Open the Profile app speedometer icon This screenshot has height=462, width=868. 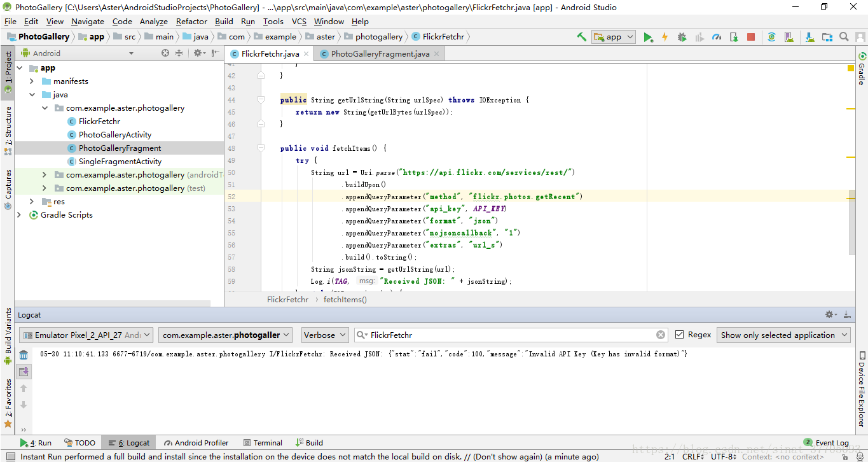click(x=717, y=37)
